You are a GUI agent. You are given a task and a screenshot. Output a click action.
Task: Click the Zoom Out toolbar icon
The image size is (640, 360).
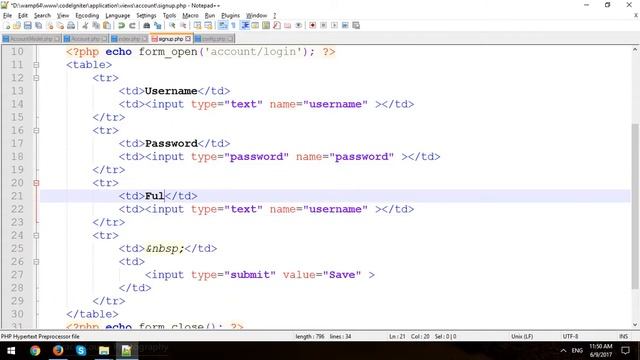tap(183, 25)
